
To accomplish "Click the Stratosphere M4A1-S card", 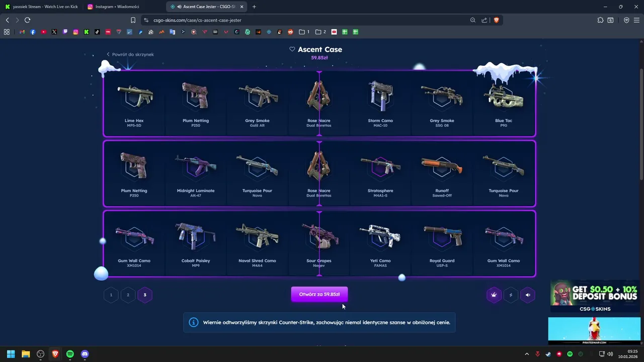I will (380, 173).
